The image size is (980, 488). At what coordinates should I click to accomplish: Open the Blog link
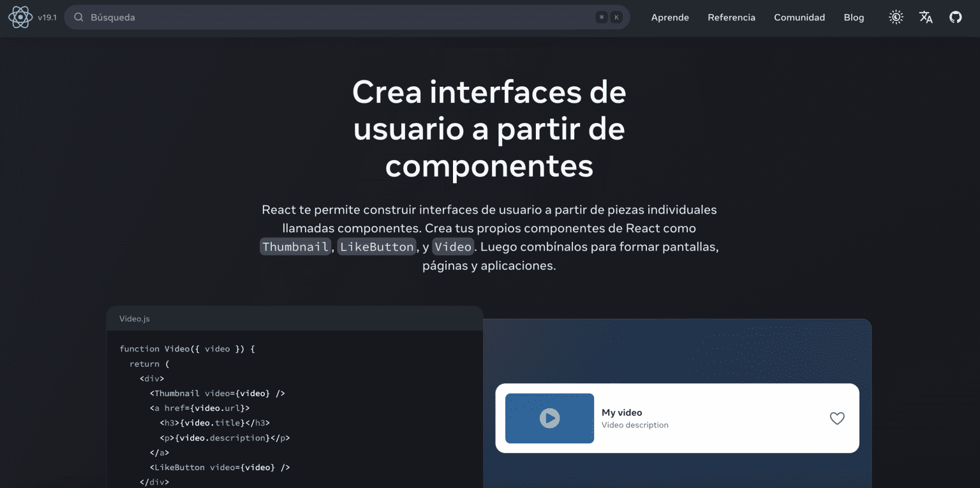(x=854, y=17)
